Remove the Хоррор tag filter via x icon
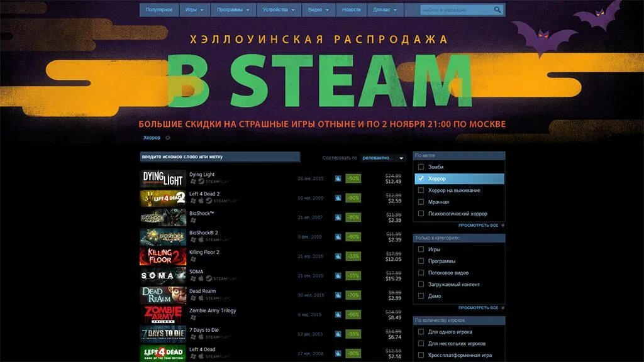644x362 pixels. [x=167, y=138]
